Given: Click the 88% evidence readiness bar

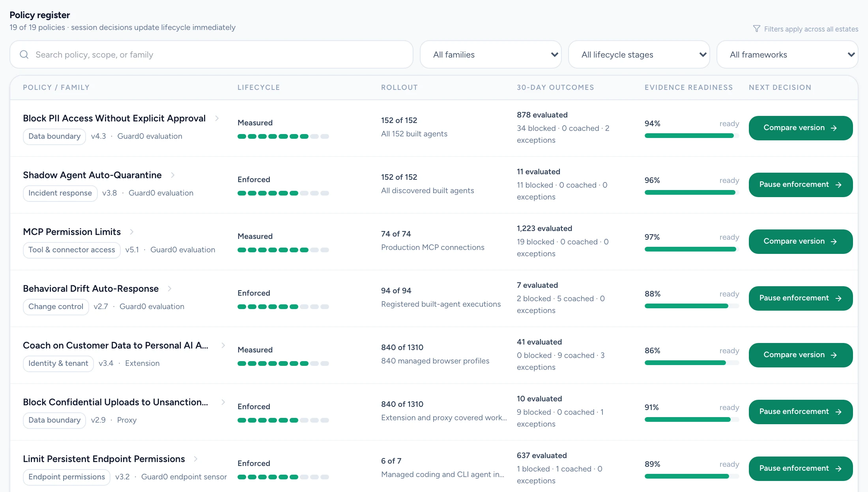Looking at the screenshot, I should 692,306.
